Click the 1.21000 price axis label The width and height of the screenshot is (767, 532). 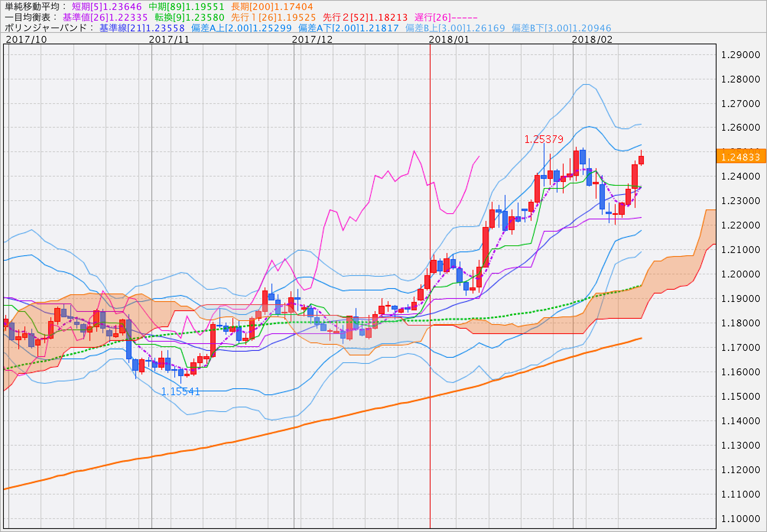tap(741, 250)
